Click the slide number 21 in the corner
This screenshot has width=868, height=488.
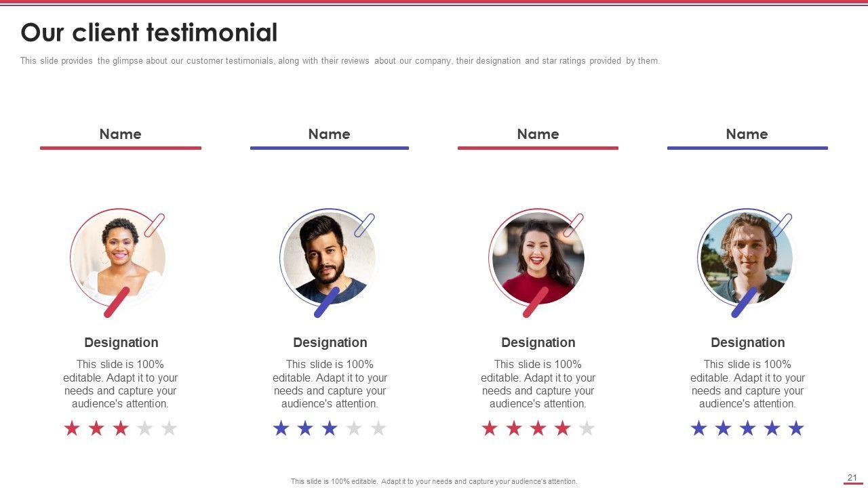852,478
